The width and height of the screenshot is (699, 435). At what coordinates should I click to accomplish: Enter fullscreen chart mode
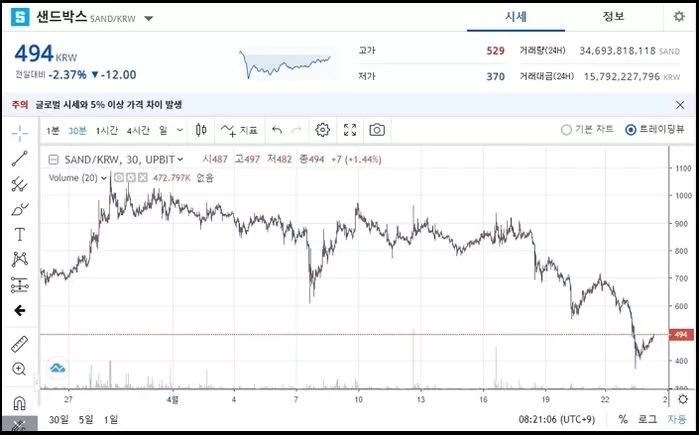coord(350,130)
